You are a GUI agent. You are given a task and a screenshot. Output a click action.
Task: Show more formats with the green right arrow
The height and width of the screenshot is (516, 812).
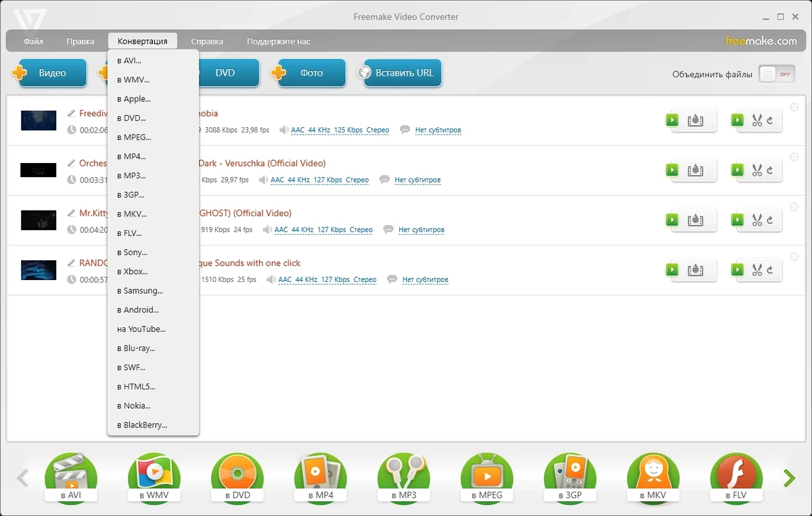tap(789, 478)
